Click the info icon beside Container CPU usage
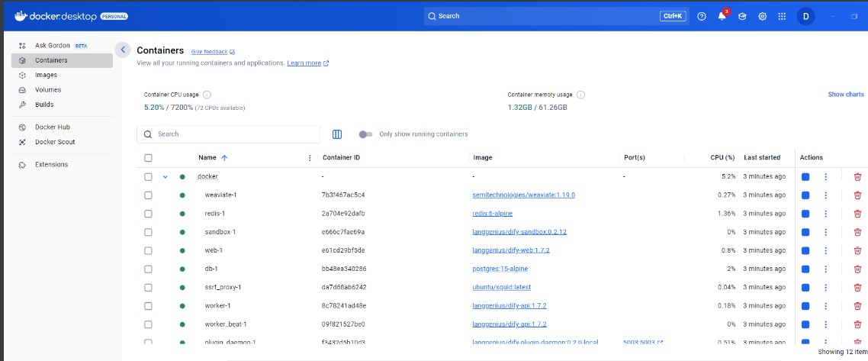 tap(207, 95)
